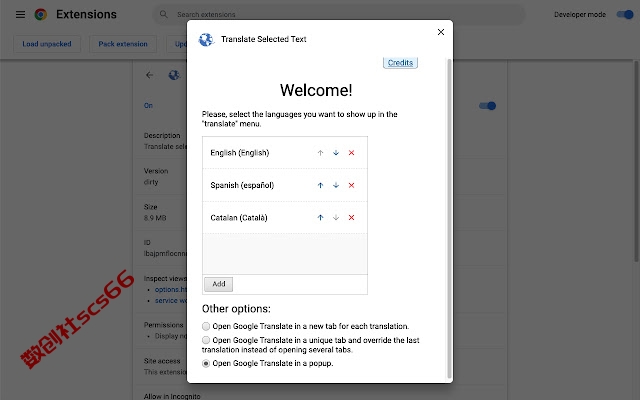Select the English (English) row

pyautogui.click(x=285, y=153)
